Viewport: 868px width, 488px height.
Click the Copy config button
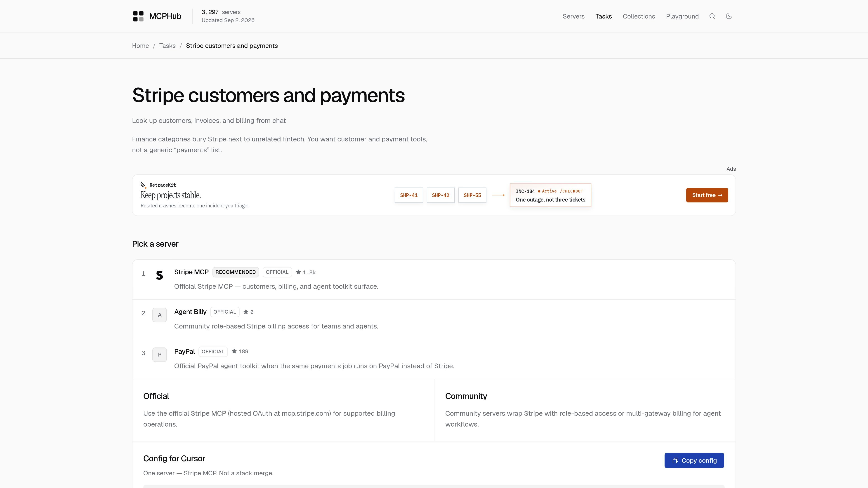click(694, 460)
